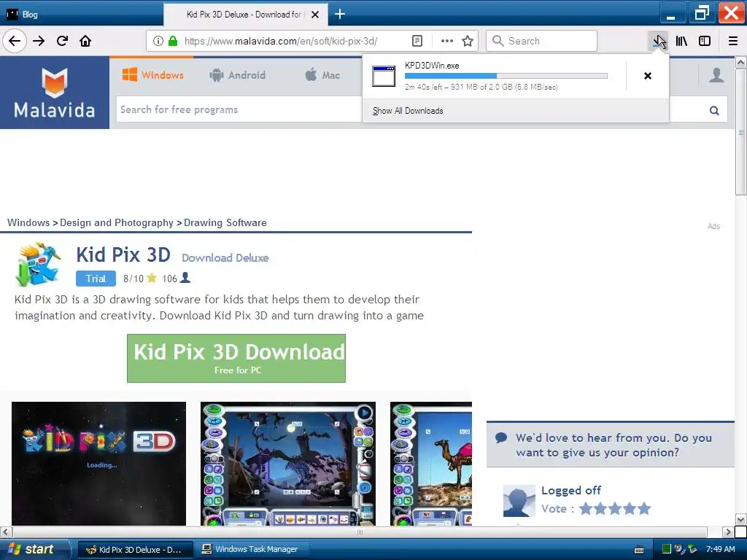Open a new browser tab
The height and width of the screenshot is (560, 747).
pos(340,15)
